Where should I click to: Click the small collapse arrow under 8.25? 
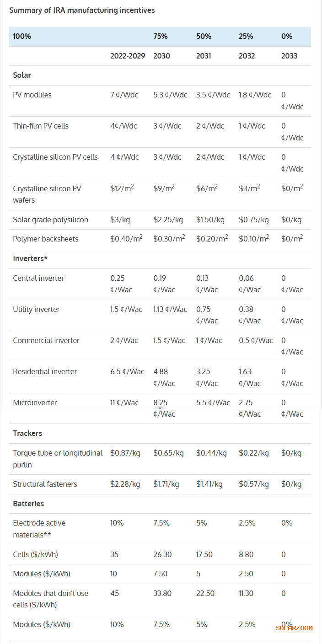pyautogui.click(x=160, y=408)
